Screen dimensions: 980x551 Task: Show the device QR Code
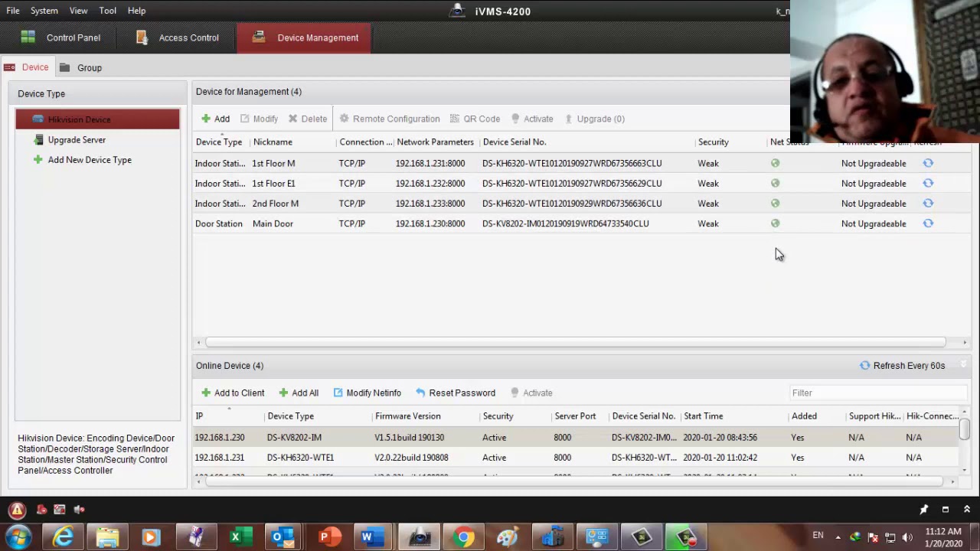(475, 119)
